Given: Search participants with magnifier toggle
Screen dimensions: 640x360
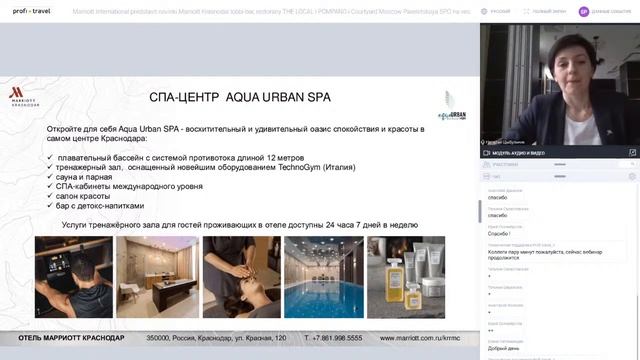Looking at the screenshot, I should [x=632, y=164].
